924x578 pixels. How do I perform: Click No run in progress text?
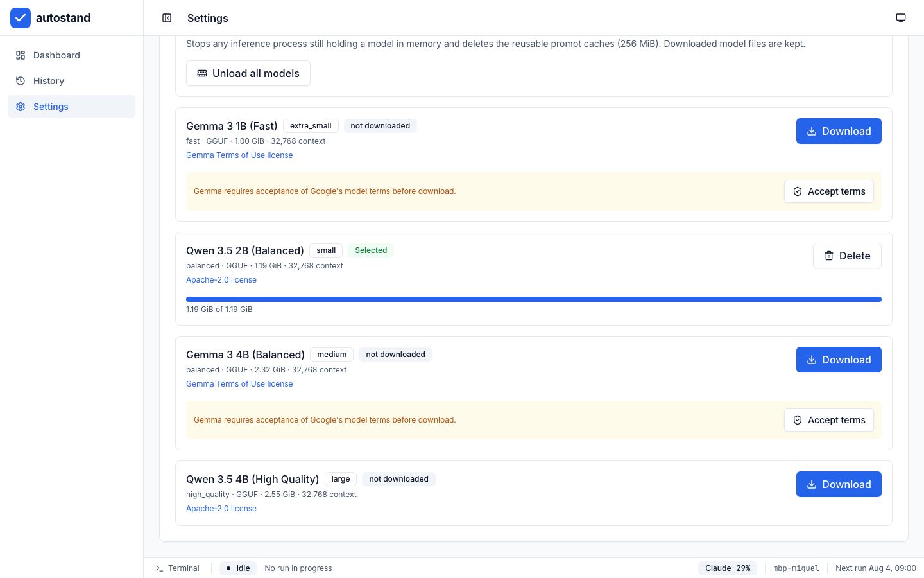(298, 568)
